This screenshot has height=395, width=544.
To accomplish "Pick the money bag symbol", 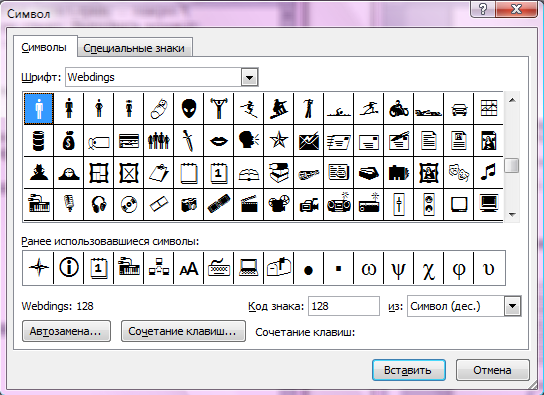I will click(69, 141).
